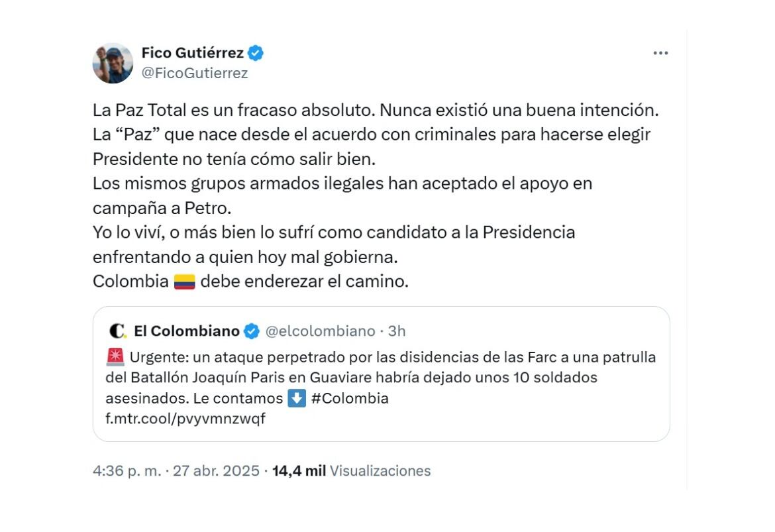Click the El Colombiano logo icon

coord(118,331)
